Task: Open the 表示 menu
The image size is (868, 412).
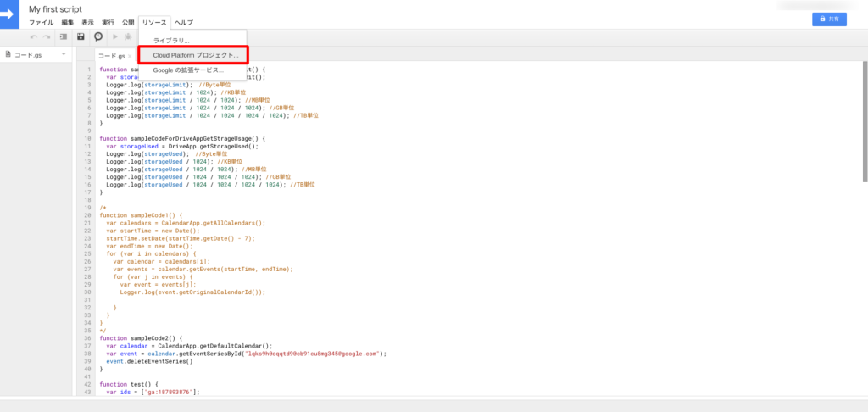Action: click(x=87, y=23)
